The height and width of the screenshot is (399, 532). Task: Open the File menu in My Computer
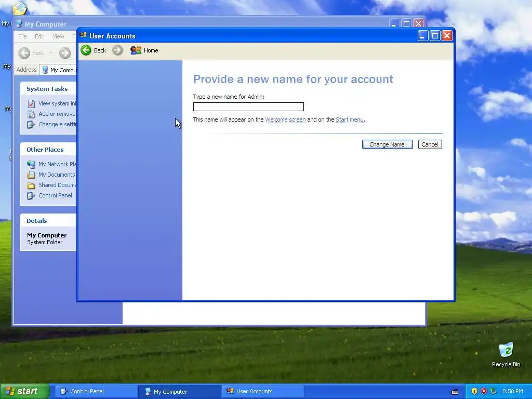(x=22, y=36)
